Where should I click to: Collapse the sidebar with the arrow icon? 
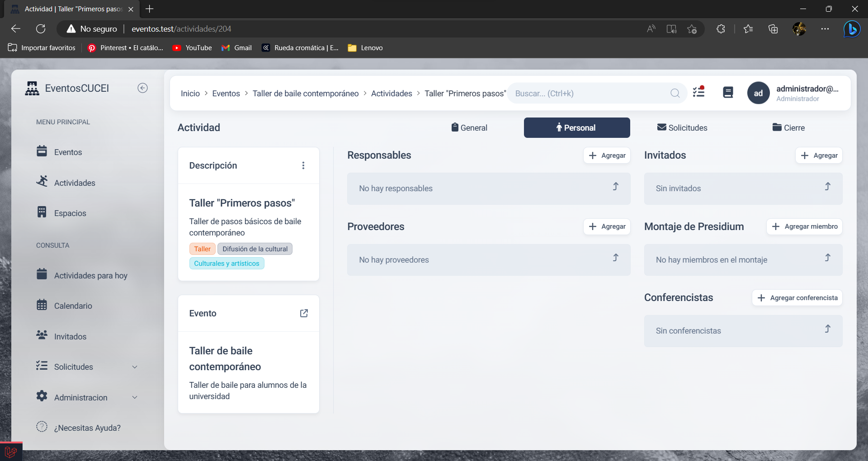pyautogui.click(x=142, y=88)
